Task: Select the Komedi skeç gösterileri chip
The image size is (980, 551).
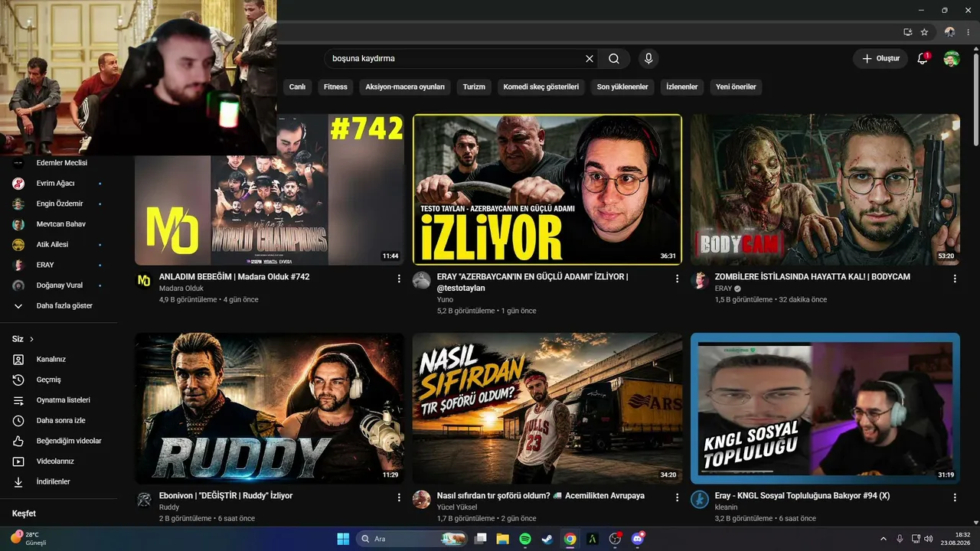Action: 541,87
